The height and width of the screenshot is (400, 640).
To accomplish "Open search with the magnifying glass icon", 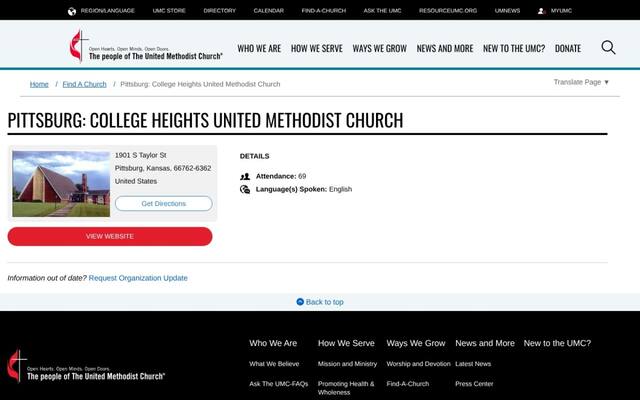I will pyautogui.click(x=608, y=47).
